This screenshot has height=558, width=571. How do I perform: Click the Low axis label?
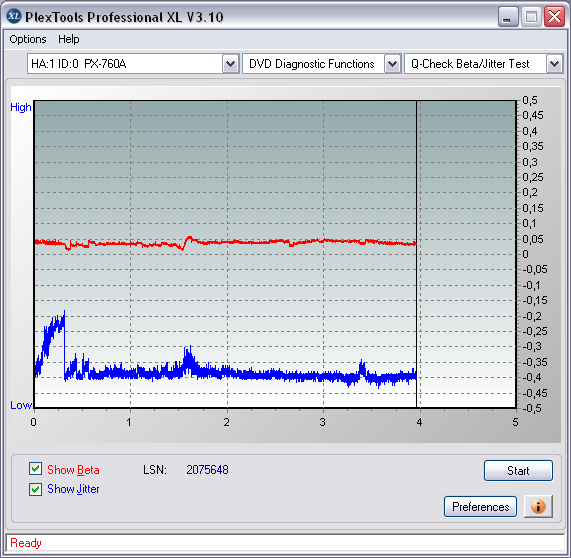(21, 405)
